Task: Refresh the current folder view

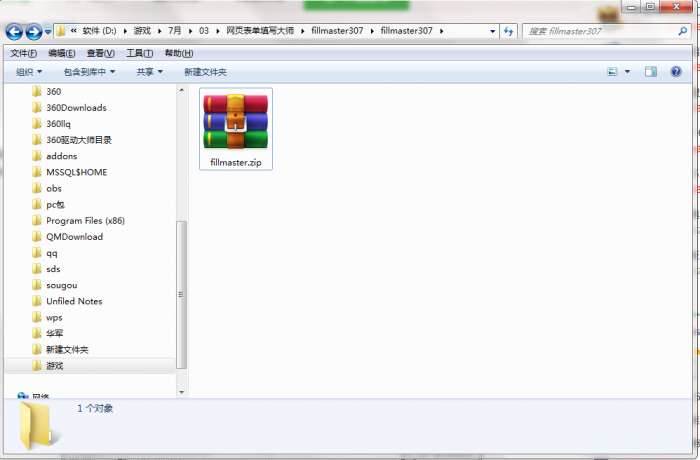Action: click(x=508, y=31)
